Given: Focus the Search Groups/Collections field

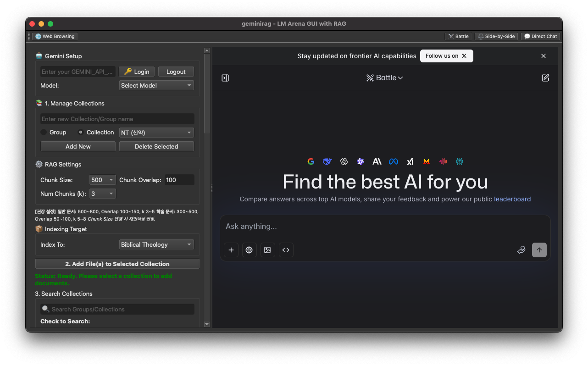Looking at the screenshot, I should click(x=117, y=309).
